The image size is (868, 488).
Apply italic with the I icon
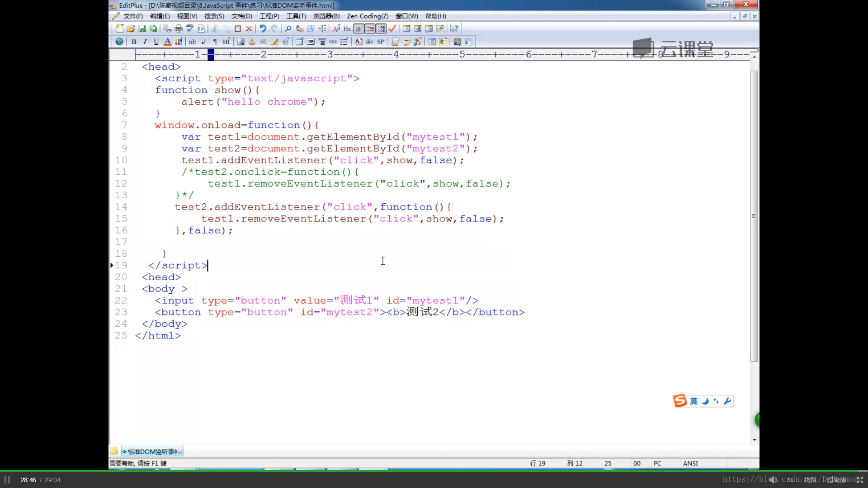pos(145,42)
